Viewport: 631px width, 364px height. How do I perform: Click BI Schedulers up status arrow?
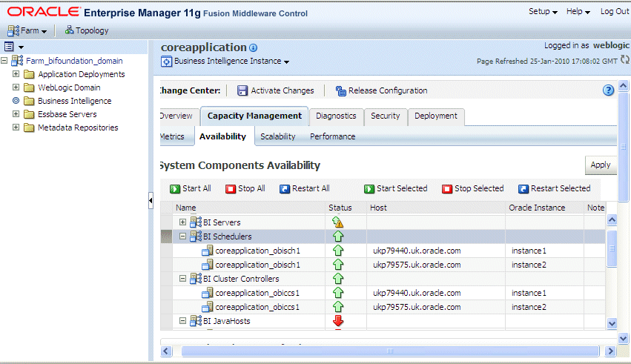coord(338,236)
